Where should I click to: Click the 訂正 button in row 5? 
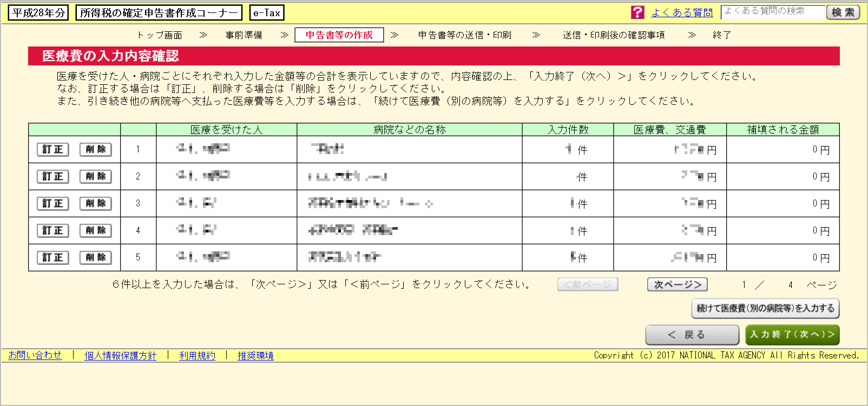click(52, 258)
